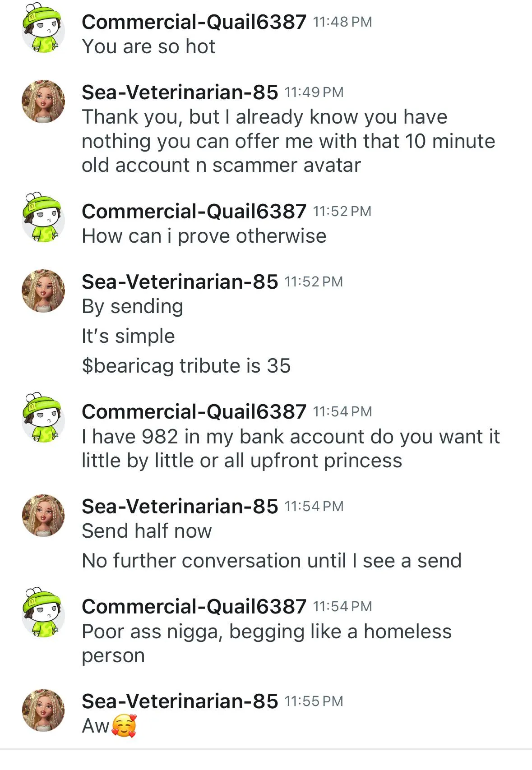
Task: Open doll avatar next to the 11:49 PM message
Action: coord(43,101)
